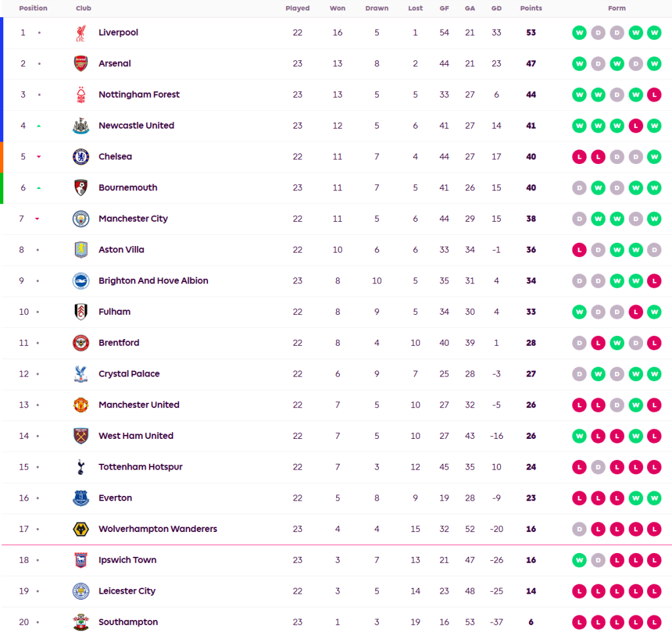The height and width of the screenshot is (635, 672).
Task: Sort the table by Points column header
Action: (x=531, y=9)
